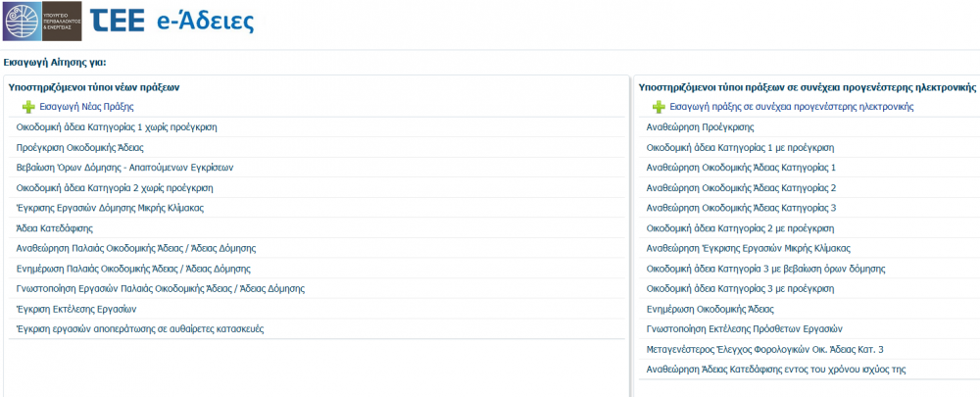
Task: Open Γνωστοποίηση Εκτέλεσης Πρόσθετων Εργασιών
Action: coord(744,328)
